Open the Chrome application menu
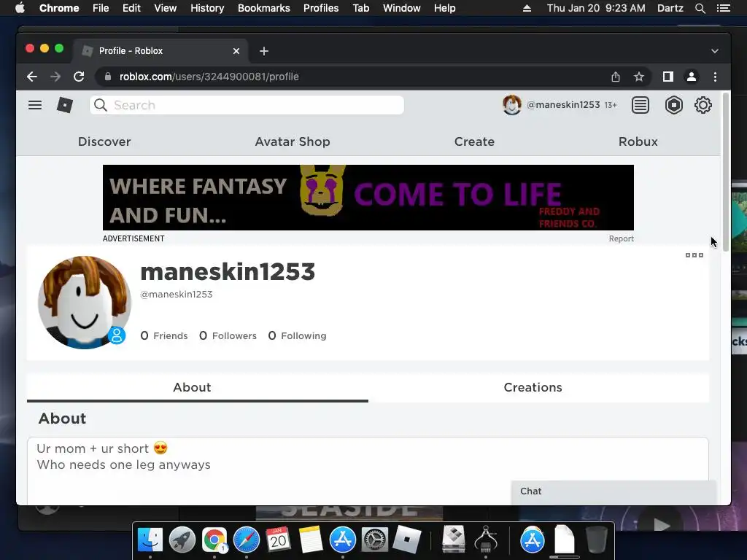747x560 pixels. point(59,8)
